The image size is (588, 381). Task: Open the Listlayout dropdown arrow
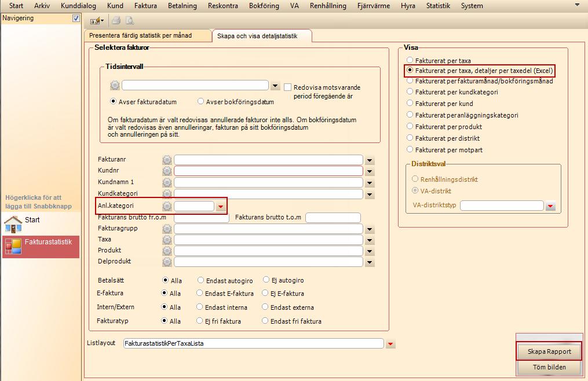[391, 344]
